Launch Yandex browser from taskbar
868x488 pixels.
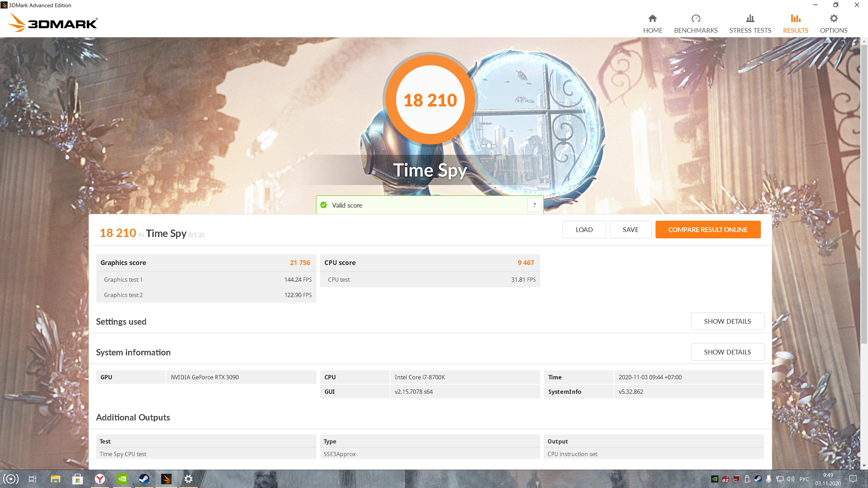(100, 479)
